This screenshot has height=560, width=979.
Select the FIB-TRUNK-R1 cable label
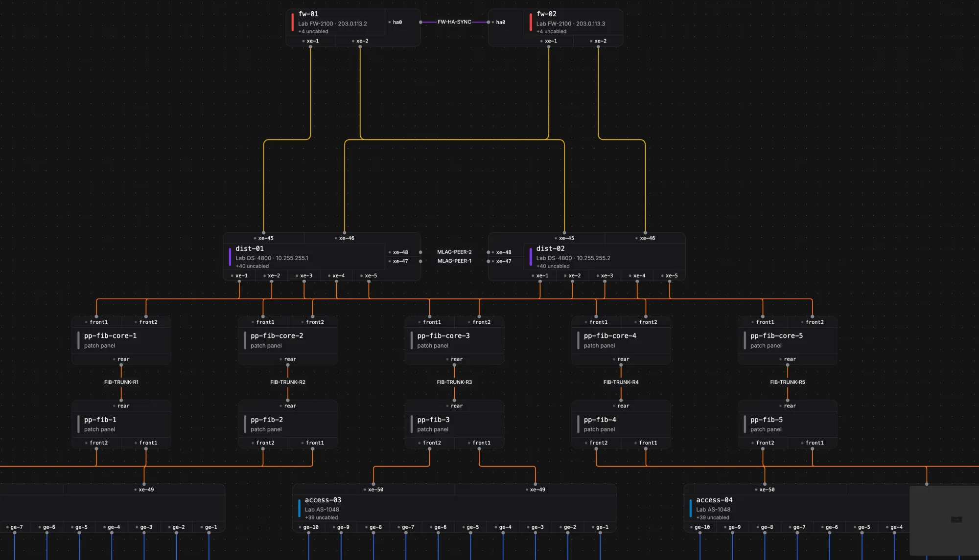pyautogui.click(x=121, y=382)
